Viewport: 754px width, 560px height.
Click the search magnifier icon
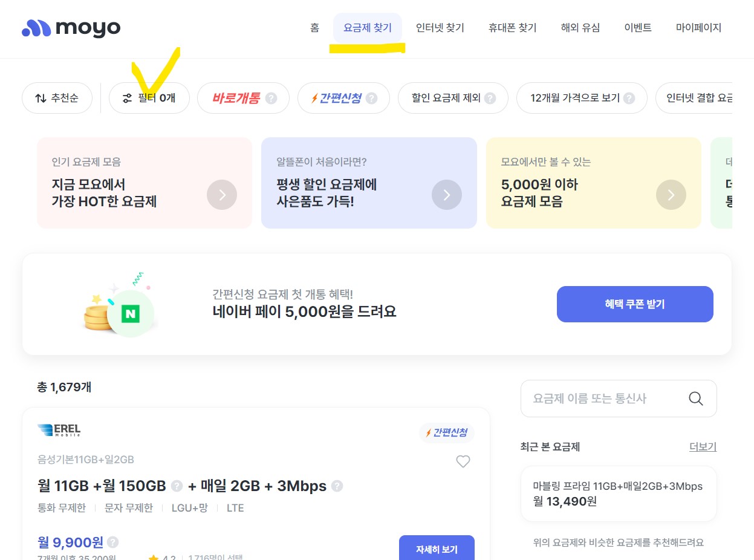[x=695, y=399]
